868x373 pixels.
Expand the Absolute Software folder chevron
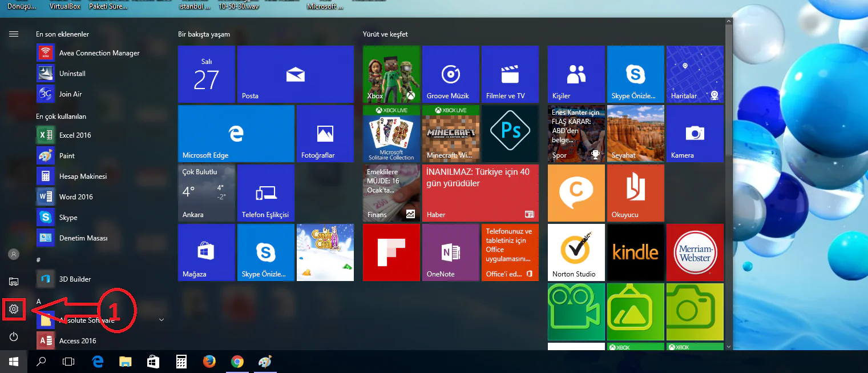point(161,320)
